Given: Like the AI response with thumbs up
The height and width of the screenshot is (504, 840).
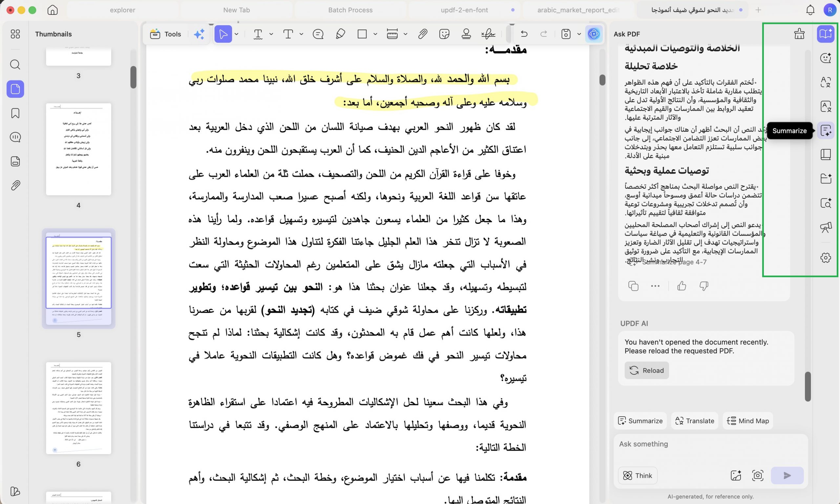Looking at the screenshot, I should [x=682, y=286].
